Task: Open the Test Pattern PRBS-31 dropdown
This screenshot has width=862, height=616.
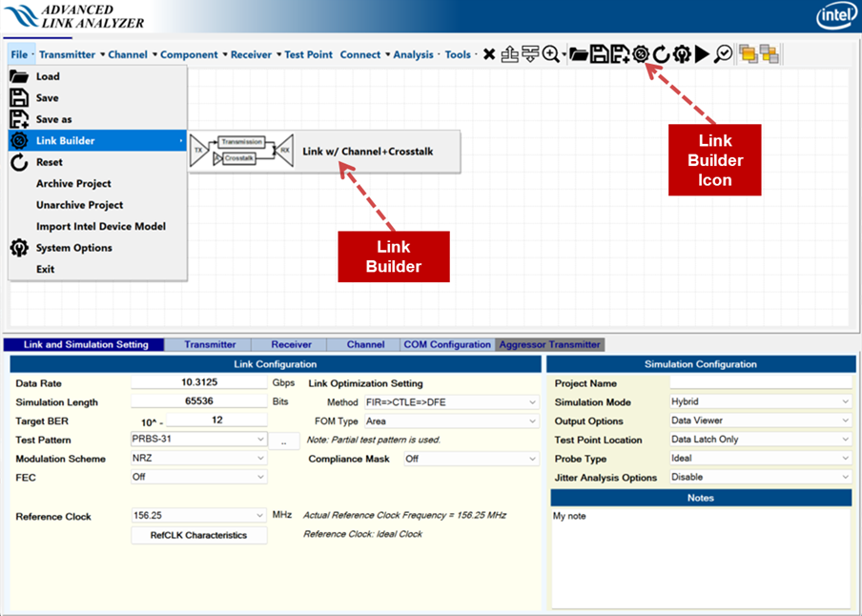Action: (x=199, y=440)
